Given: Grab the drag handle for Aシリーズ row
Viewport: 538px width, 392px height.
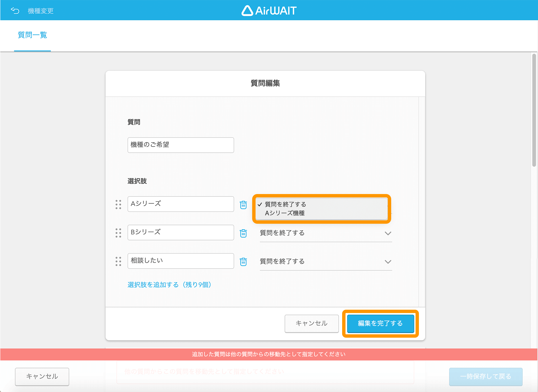Looking at the screenshot, I should tap(118, 204).
